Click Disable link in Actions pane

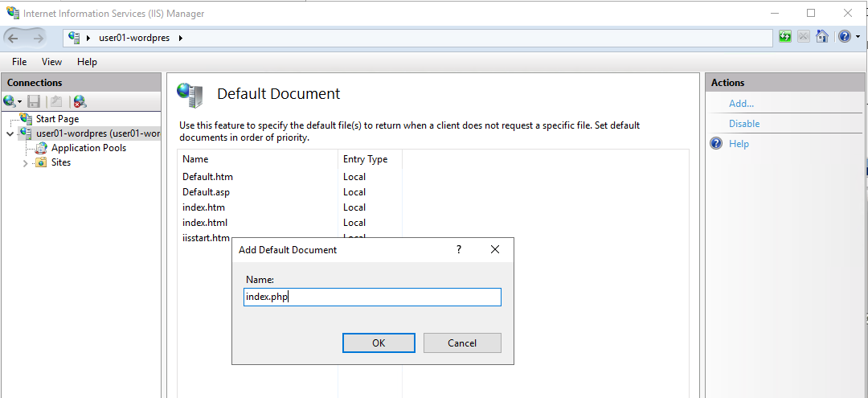[x=744, y=124]
